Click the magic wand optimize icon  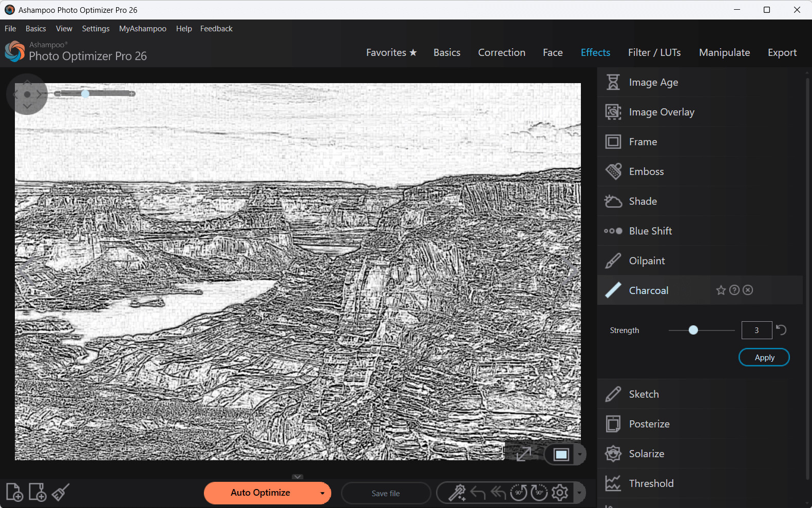457,493
